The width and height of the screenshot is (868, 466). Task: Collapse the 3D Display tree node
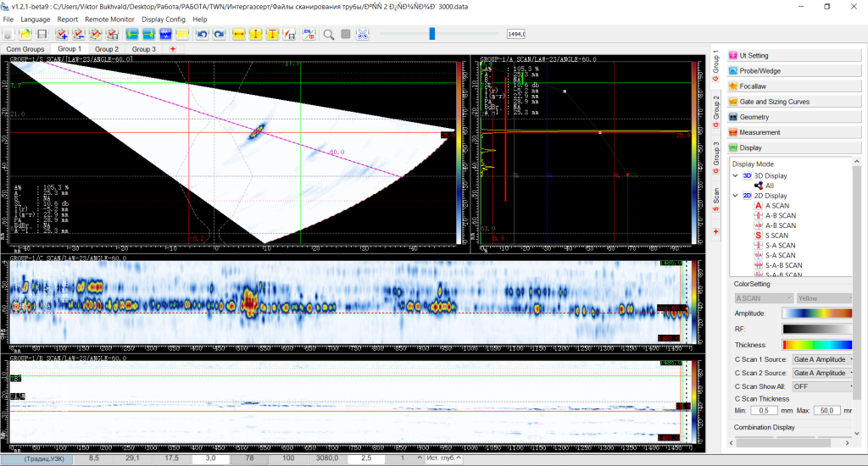point(735,175)
